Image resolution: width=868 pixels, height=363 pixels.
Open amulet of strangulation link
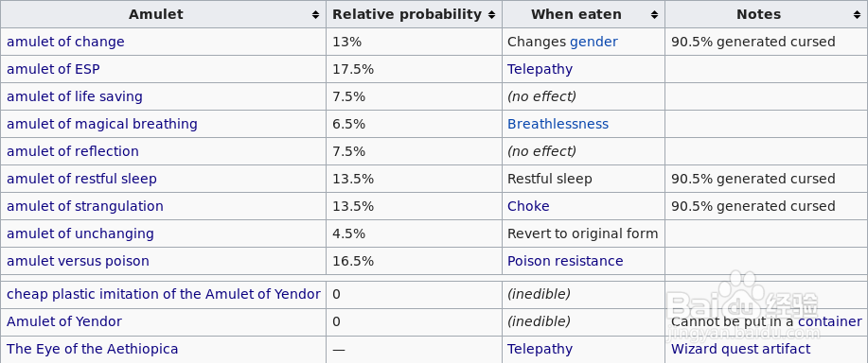tap(84, 206)
